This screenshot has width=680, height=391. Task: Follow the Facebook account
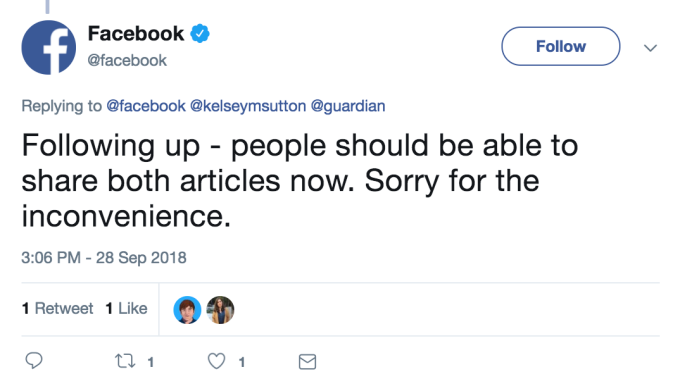pyautogui.click(x=561, y=46)
